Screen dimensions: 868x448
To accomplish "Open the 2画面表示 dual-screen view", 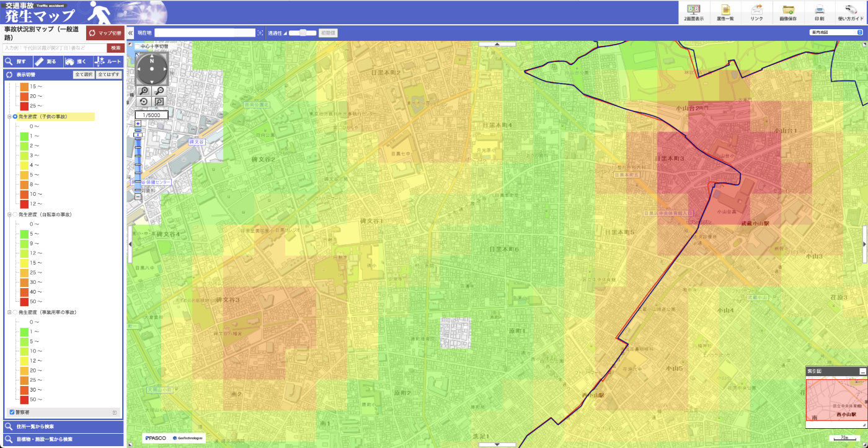I will pos(693,12).
